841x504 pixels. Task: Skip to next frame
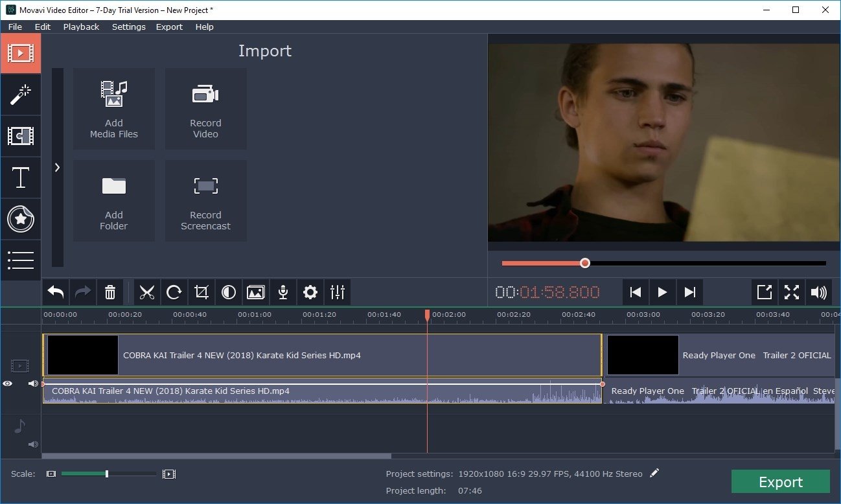[x=690, y=292]
